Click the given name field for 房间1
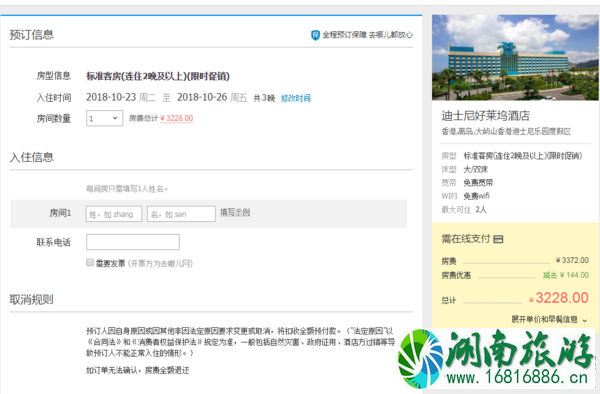The height and width of the screenshot is (394, 600). pos(181,214)
